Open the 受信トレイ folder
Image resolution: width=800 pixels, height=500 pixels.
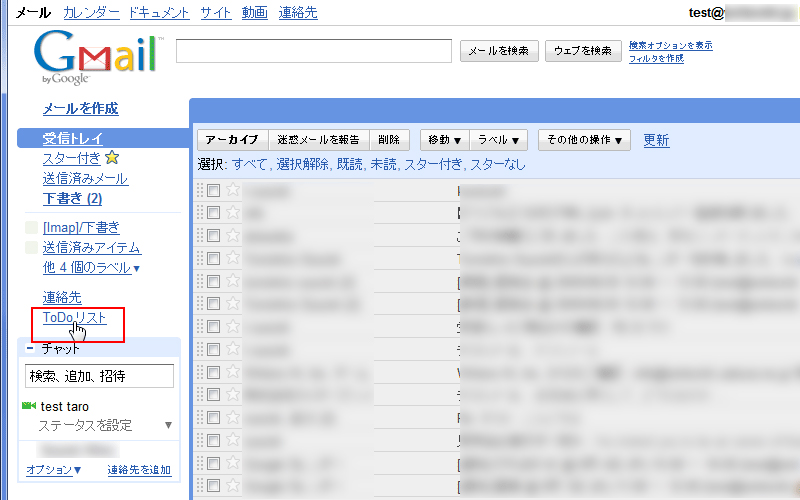tap(73, 138)
